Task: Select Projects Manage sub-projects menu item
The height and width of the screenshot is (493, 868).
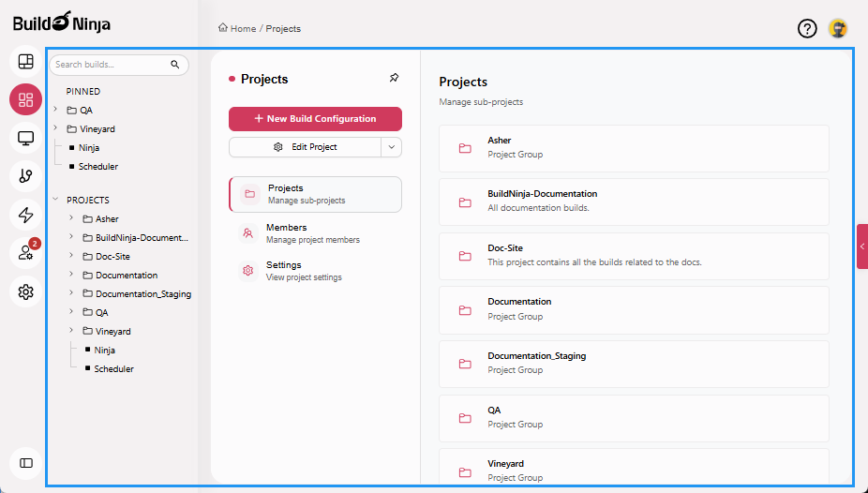Action: 315,194
